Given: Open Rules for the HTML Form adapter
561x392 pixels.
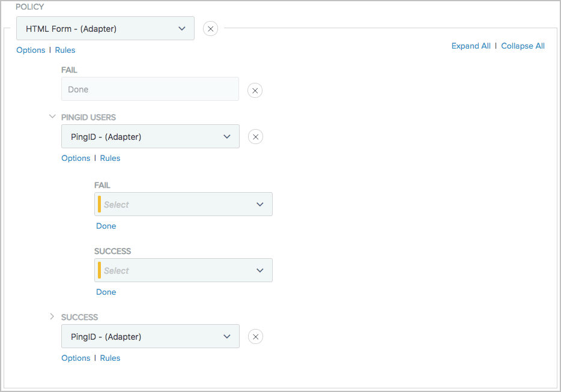Looking at the screenshot, I should pyautogui.click(x=65, y=50).
